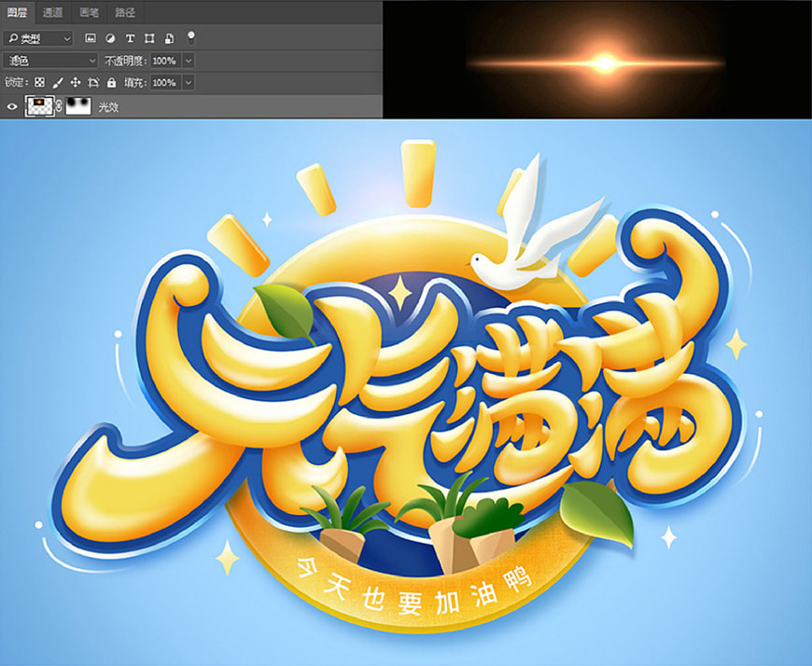Filter layers by pixel layers icon

point(91,38)
